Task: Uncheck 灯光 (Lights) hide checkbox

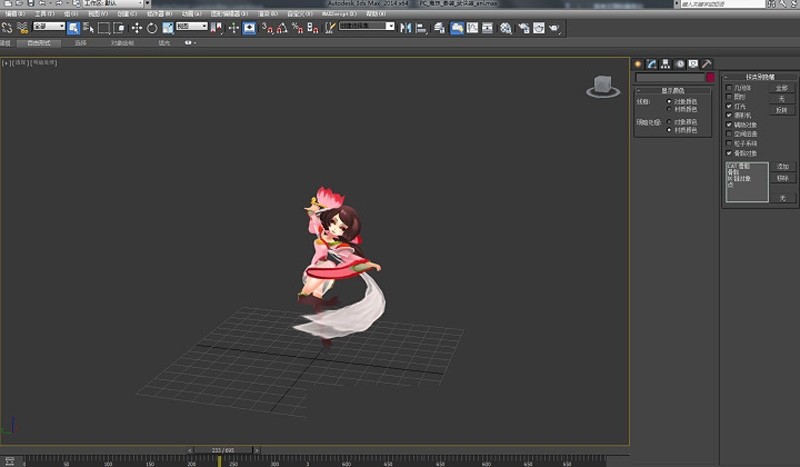Action: (729, 106)
